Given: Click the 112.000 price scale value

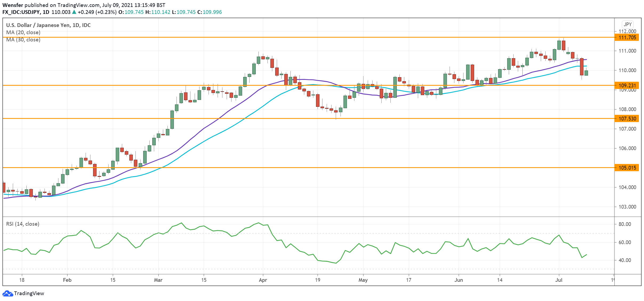Looking at the screenshot, I should click(x=627, y=31).
